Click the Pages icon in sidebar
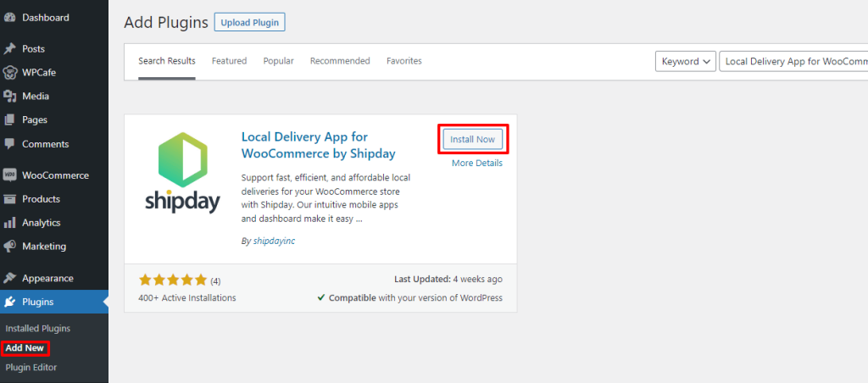This screenshot has width=868, height=383. coord(9,119)
